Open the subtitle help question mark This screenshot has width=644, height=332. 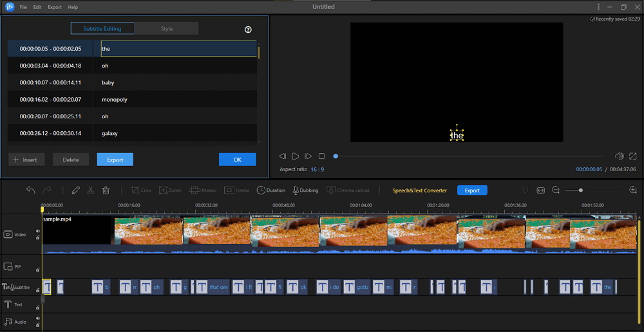(x=249, y=30)
